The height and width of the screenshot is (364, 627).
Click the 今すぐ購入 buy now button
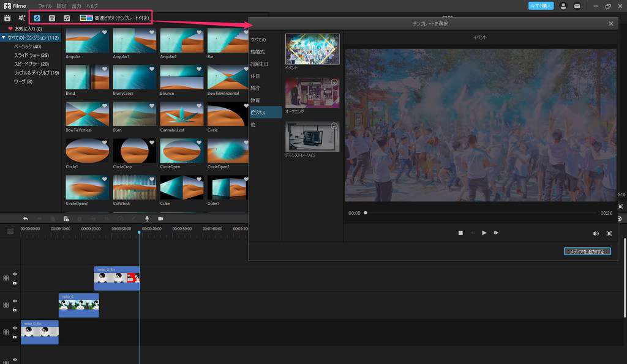click(541, 6)
